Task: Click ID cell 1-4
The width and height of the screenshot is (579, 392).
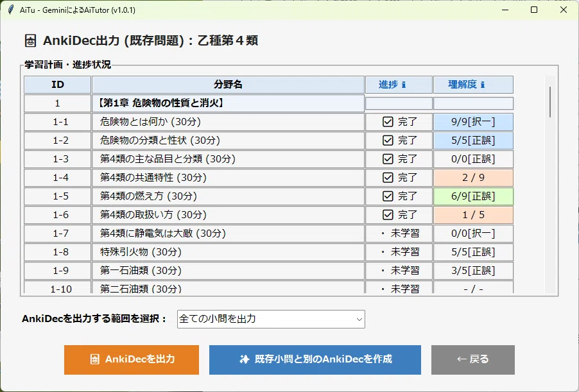Action: [x=58, y=178]
